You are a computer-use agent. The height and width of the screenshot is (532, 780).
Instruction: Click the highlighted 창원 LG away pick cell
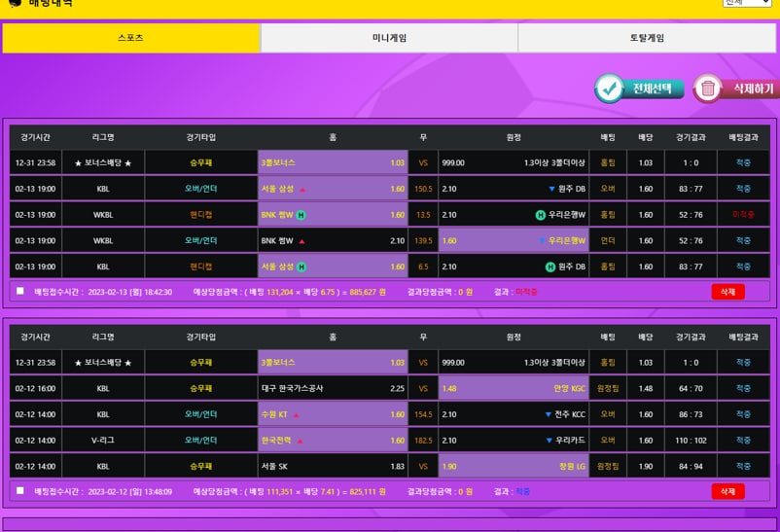click(514, 466)
